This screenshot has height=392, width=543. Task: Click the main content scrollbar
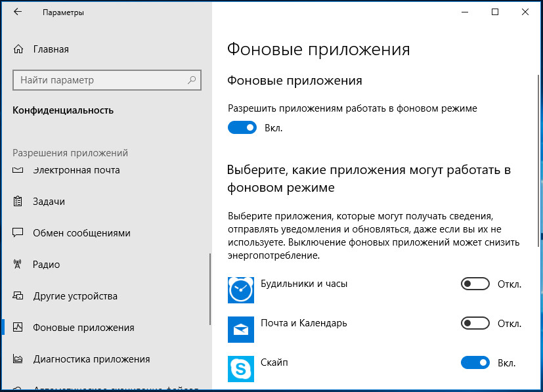(x=538, y=161)
